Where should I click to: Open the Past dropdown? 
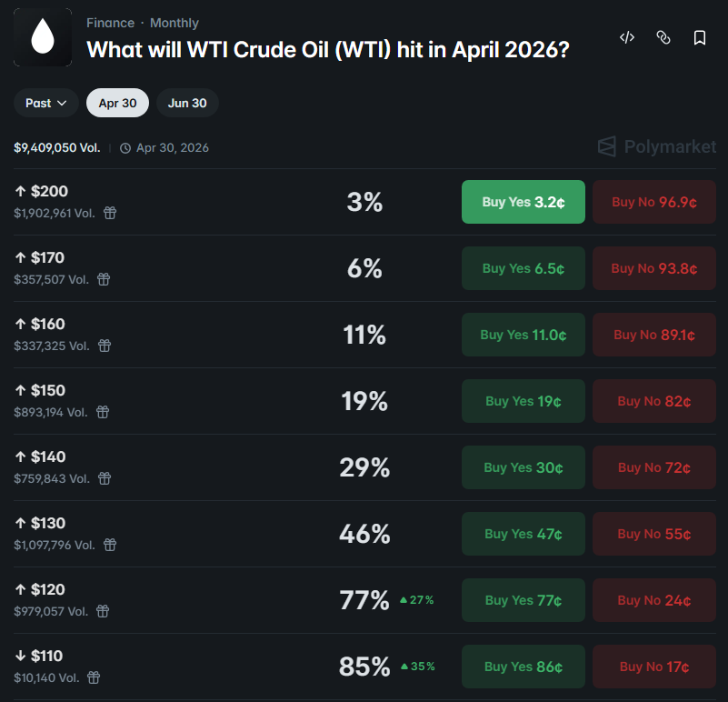tap(45, 103)
